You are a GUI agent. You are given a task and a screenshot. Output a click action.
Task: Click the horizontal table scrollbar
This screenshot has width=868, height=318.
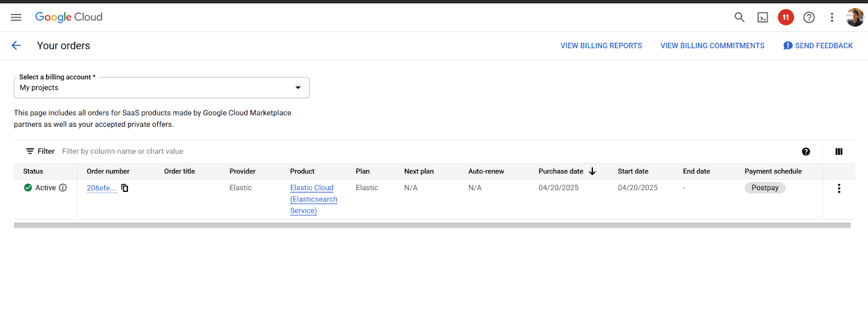(x=432, y=225)
